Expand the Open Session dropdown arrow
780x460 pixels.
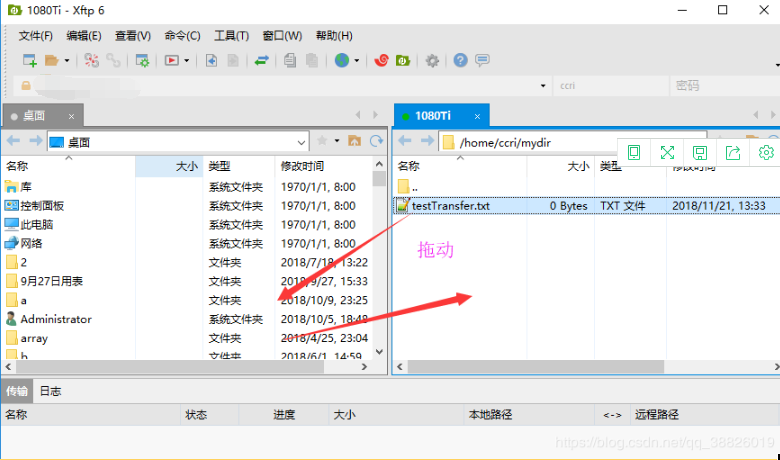67,61
